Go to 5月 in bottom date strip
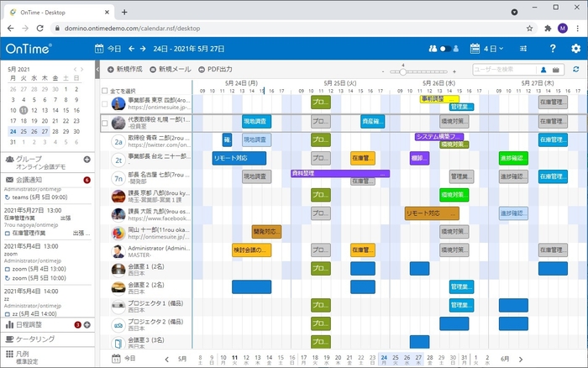This screenshot has width=588, height=368. [x=182, y=359]
